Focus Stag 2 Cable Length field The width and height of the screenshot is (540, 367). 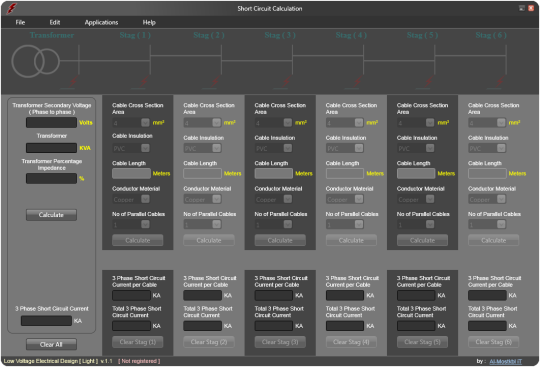(202, 174)
